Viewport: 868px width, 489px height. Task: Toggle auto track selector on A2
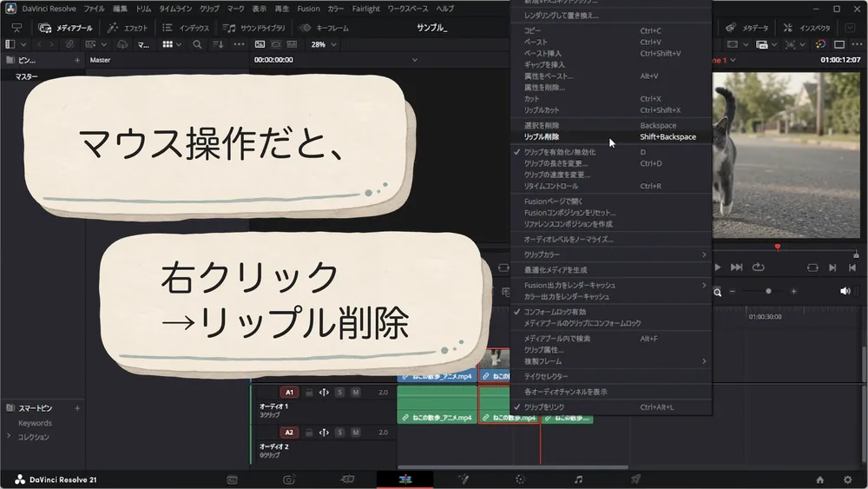click(324, 432)
